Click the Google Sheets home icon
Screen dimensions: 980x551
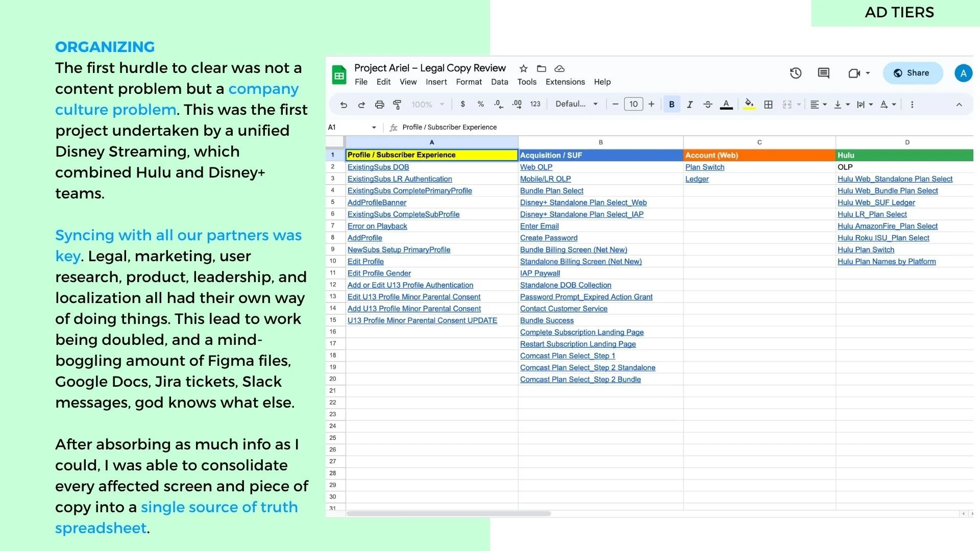click(339, 74)
